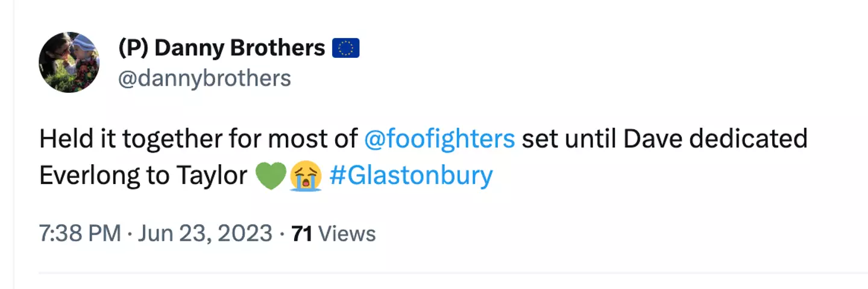Image resolution: width=868 pixels, height=289 pixels.
Task: Click the "(P) Danny Brothers" display name
Action: (221, 48)
